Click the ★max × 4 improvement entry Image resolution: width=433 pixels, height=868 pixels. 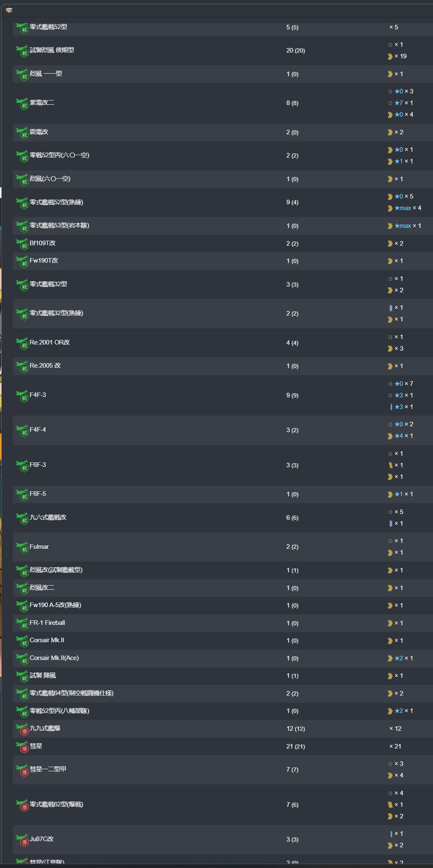(x=407, y=208)
